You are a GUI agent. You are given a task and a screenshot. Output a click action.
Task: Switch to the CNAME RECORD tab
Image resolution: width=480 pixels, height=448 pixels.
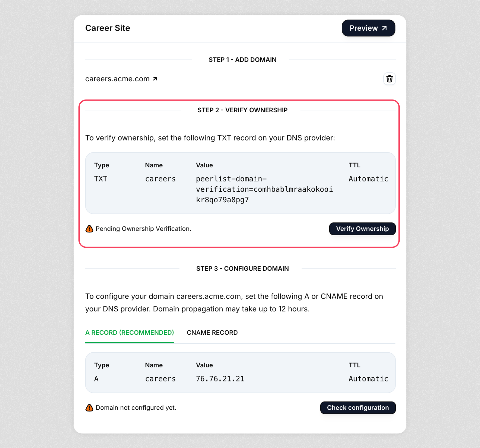point(212,332)
